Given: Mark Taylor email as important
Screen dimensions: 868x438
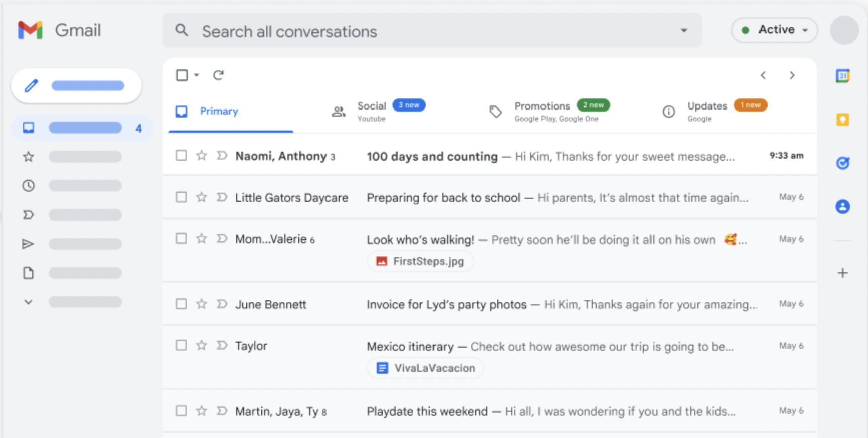Looking at the screenshot, I should point(222,346).
